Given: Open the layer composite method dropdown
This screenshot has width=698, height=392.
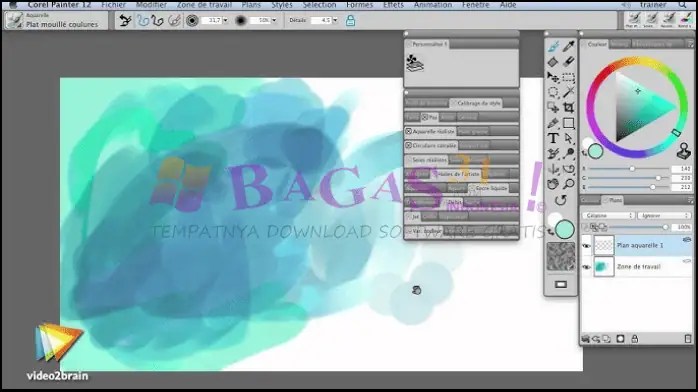Looking at the screenshot, I should [608, 215].
